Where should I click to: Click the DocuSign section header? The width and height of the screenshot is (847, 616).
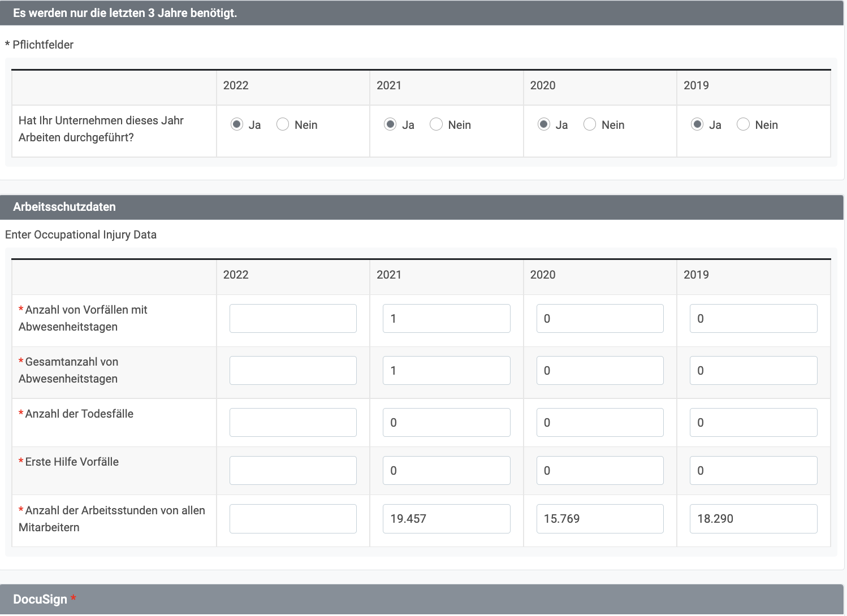(40, 600)
